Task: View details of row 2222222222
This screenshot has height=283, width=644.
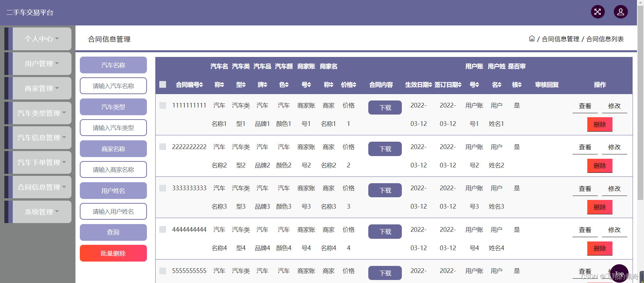Action: (585, 147)
